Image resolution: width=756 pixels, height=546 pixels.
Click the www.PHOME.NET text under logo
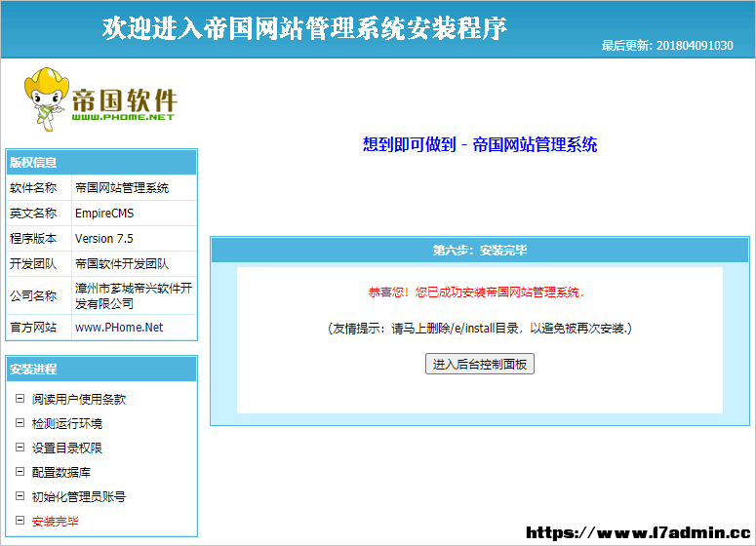point(123,117)
